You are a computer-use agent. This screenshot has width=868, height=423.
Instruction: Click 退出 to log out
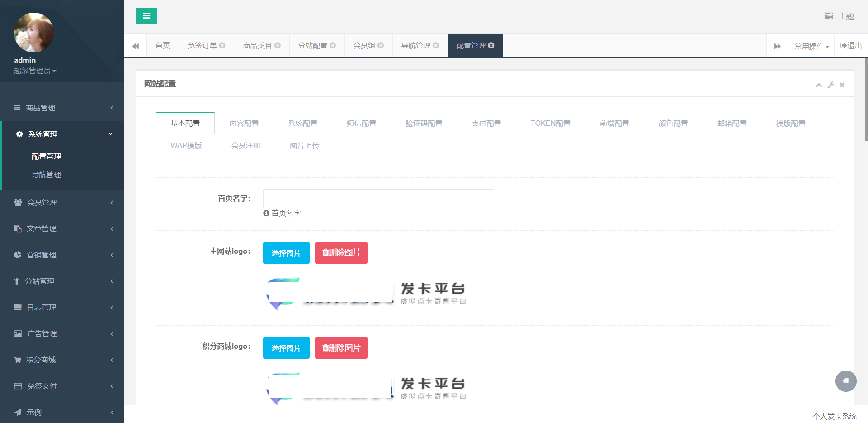850,46
